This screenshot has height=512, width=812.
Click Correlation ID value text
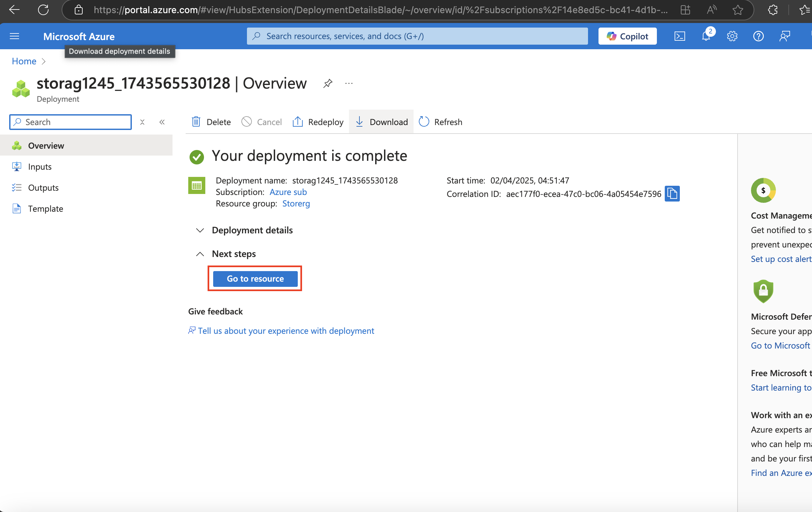583,194
